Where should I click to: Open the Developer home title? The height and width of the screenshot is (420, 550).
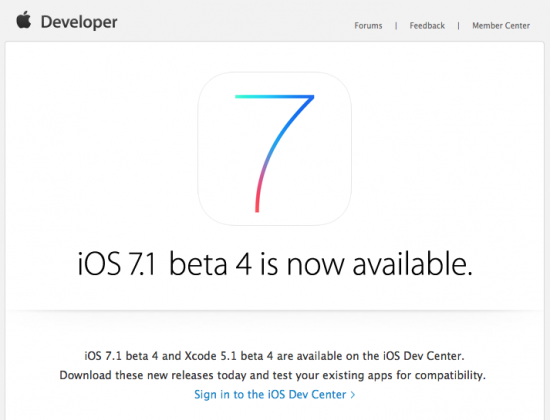pos(79,22)
